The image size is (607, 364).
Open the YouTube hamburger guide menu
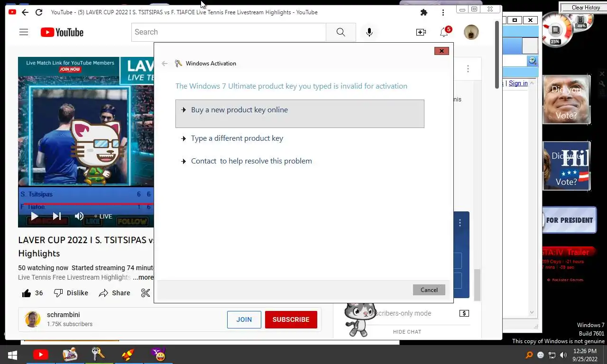(x=24, y=32)
